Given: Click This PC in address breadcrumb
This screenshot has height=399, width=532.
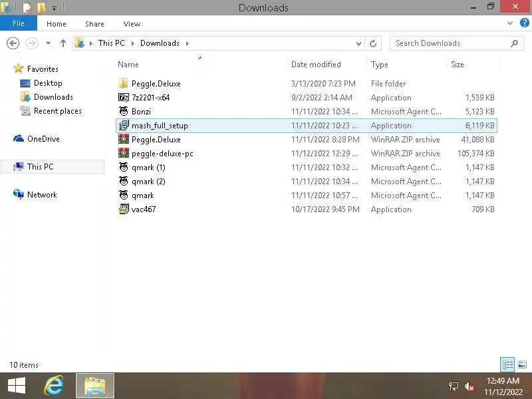Looking at the screenshot, I should point(111,43).
